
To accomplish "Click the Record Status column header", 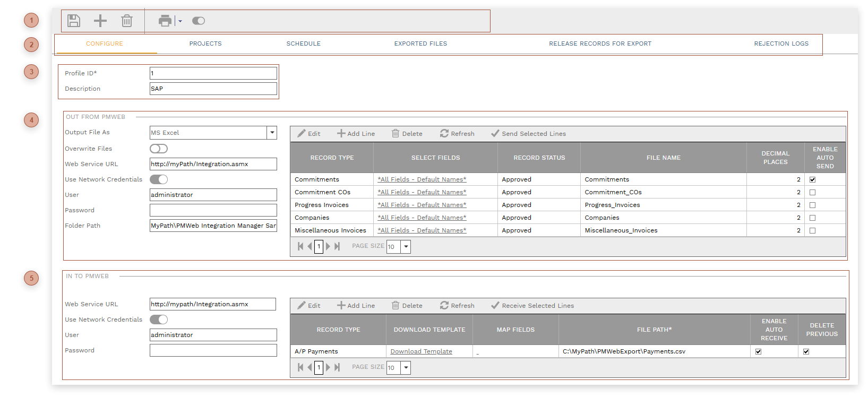I will [539, 158].
